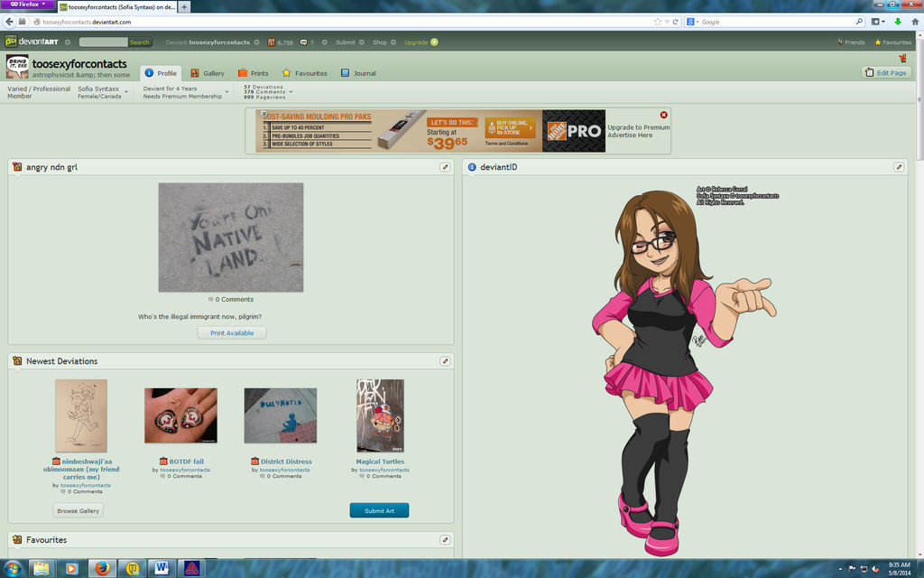Open the Submit menu in top bar
Image resolution: width=924 pixels, height=578 pixels.
click(349, 42)
